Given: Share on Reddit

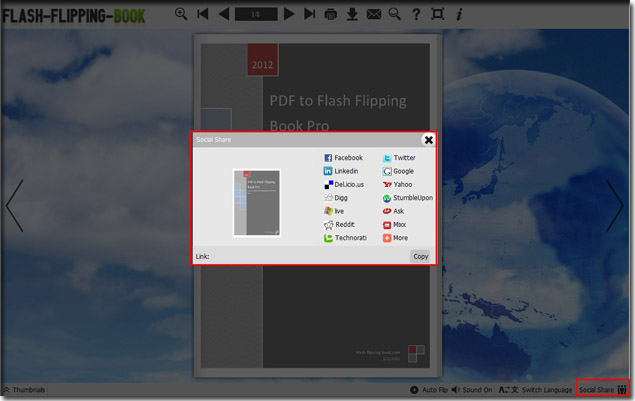Looking at the screenshot, I should (x=339, y=224).
